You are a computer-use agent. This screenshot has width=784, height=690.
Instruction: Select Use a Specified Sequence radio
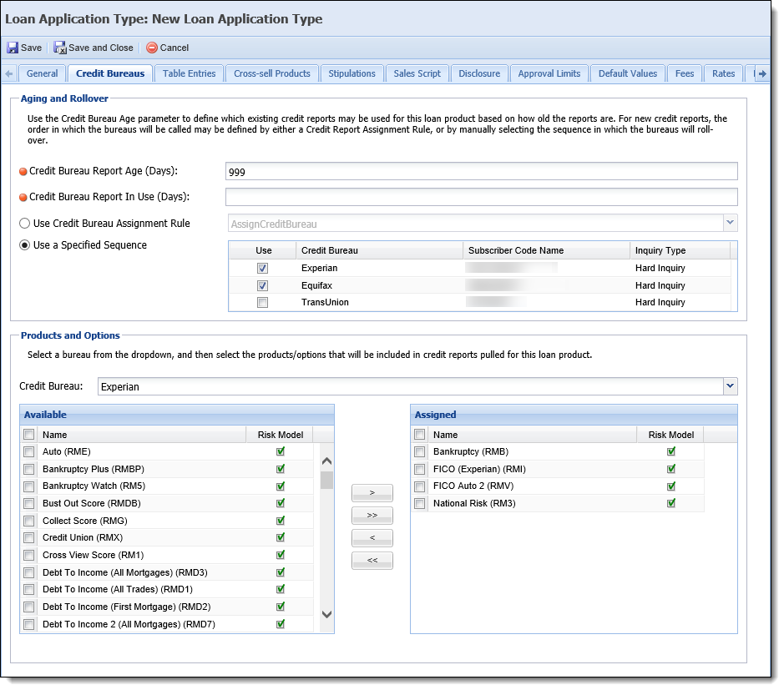[x=24, y=245]
